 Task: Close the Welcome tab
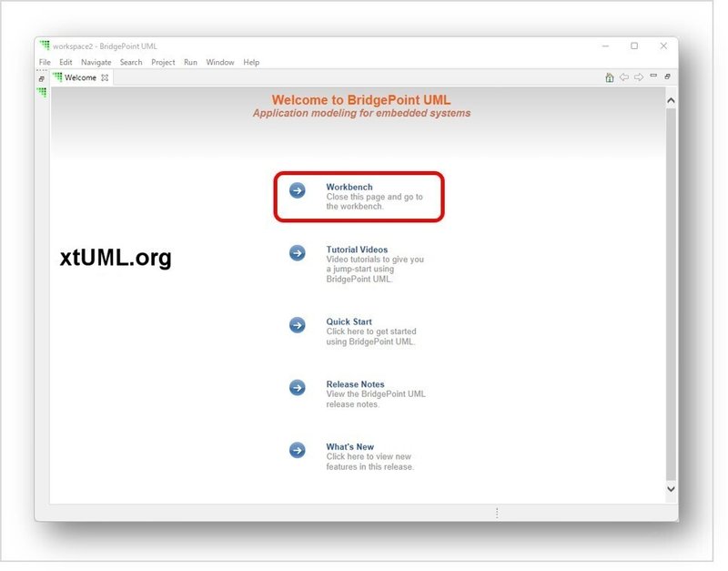pyautogui.click(x=105, y=77)
